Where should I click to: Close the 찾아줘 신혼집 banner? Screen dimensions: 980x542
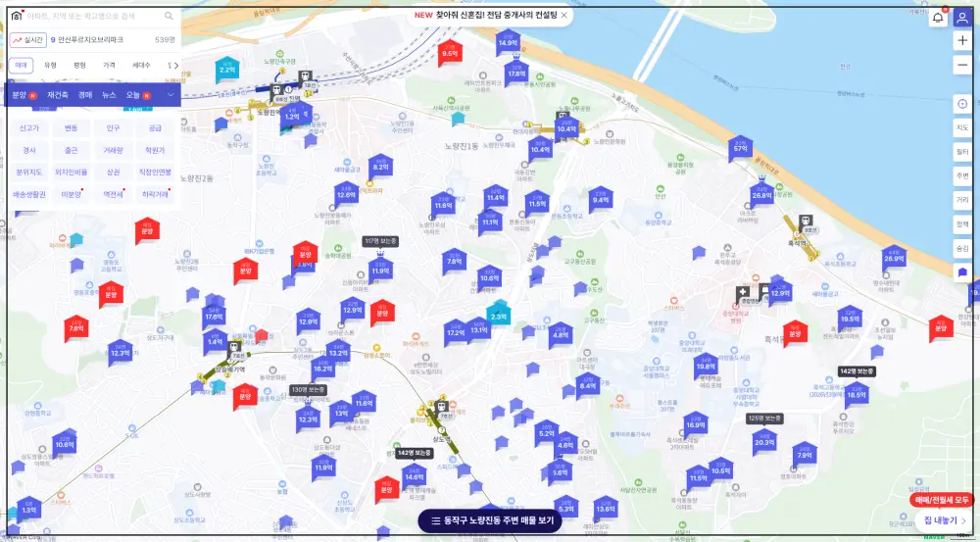(563, 16)
